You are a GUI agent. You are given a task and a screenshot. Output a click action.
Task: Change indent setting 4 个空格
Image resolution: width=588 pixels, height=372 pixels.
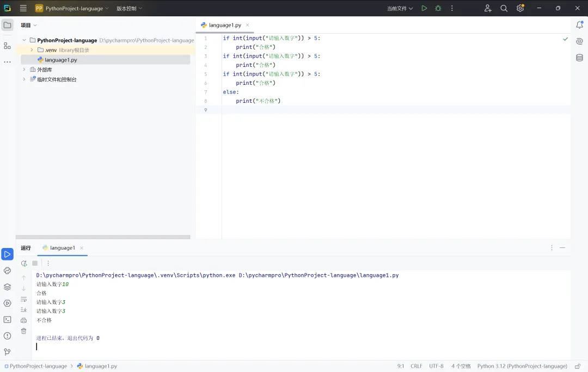pyautogui.click(x=461, y=366)
